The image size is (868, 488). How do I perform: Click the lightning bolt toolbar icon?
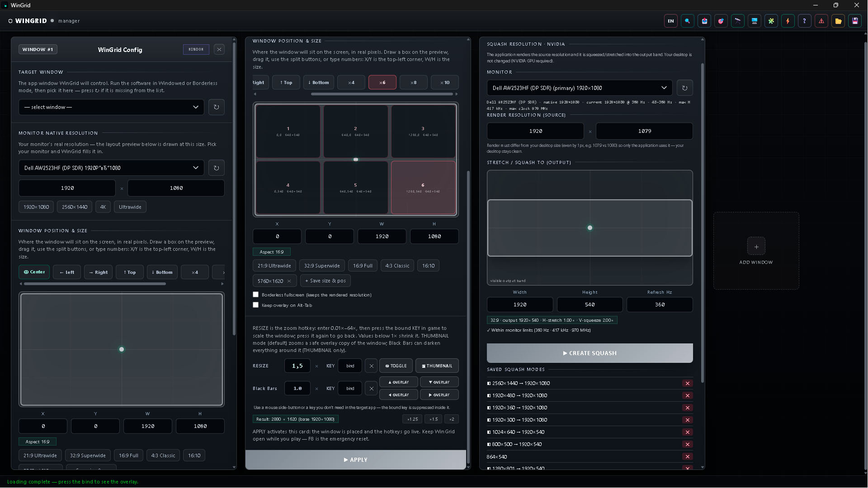pyautogui.click(x=788, y=21)
